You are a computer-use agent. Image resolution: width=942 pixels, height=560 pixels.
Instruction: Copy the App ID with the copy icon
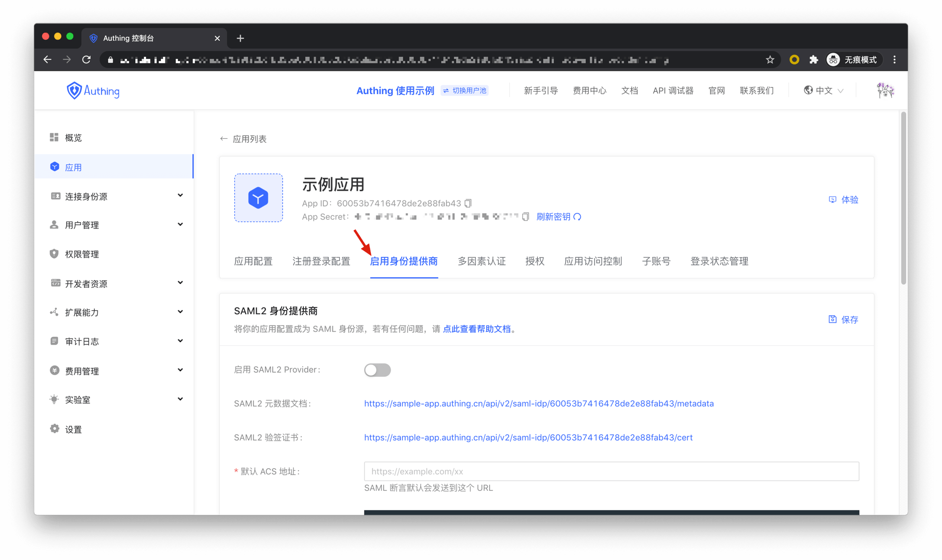469,203
